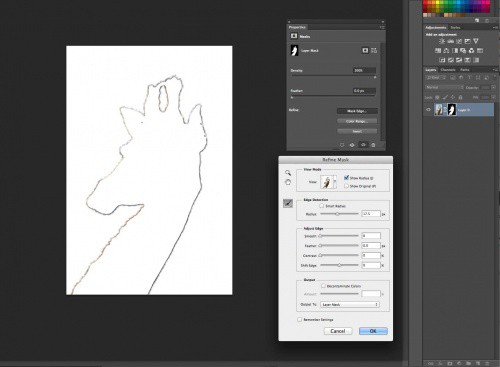Open the Layers panel flyout menu
This screenshot has width=500, height=367.
(495, 70)
